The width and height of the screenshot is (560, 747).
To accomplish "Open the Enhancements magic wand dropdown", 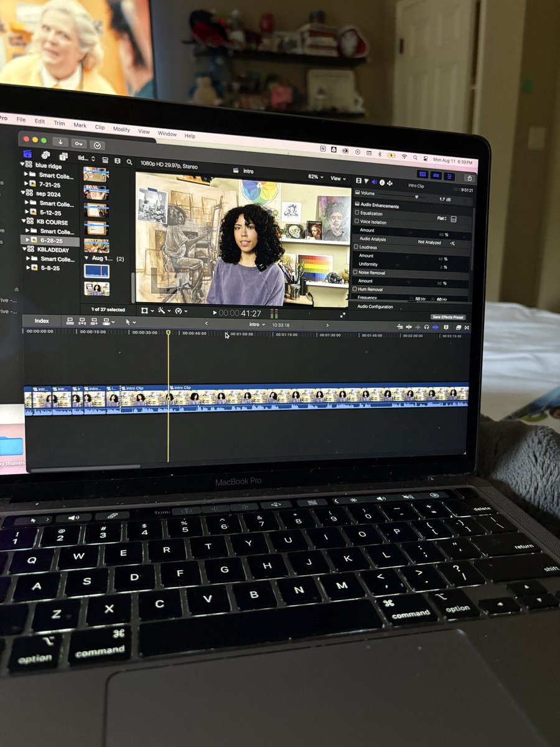I will pos(163,310).
